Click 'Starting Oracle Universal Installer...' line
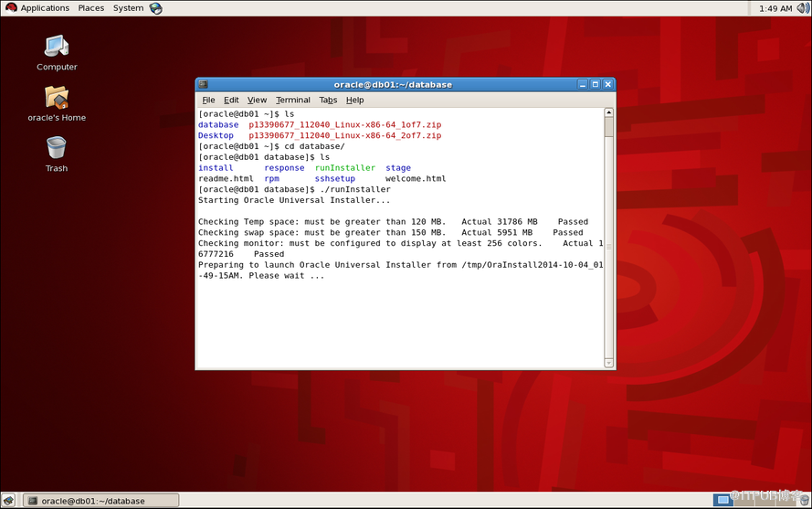This screenshot has height=509, width=812. click(294, 201)
